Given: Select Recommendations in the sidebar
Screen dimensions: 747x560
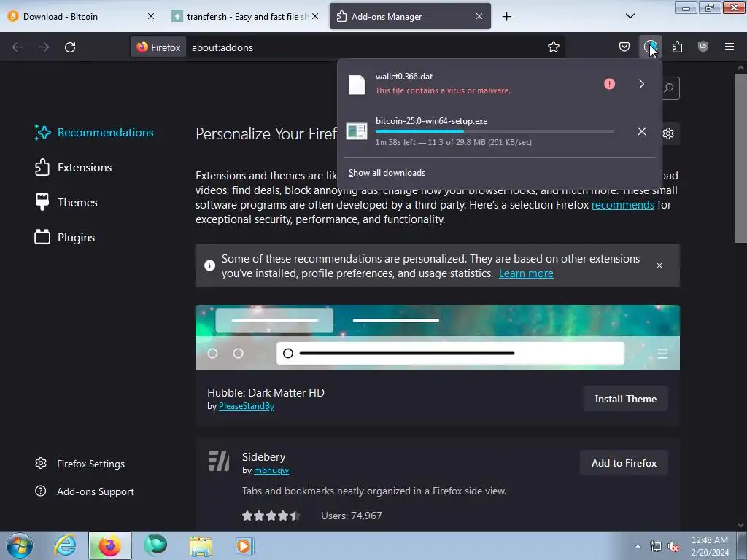Looking at the screenshot, I should click(94, 133).
